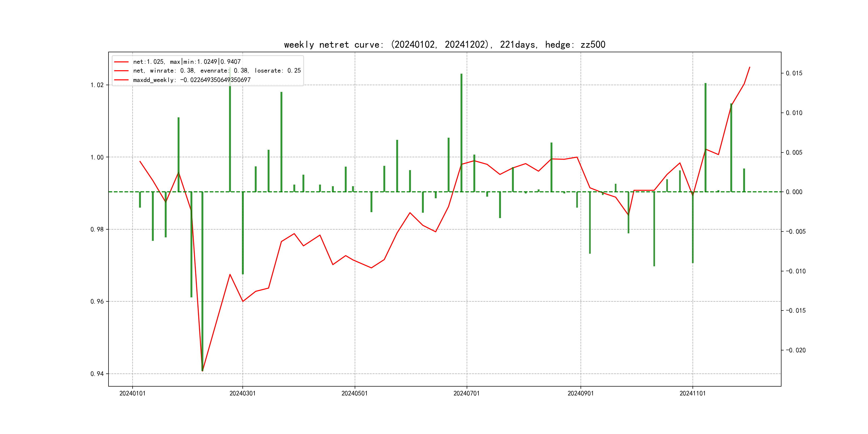Click the winrate legend entry
This screenshot has width=868, height=434.
217,71
